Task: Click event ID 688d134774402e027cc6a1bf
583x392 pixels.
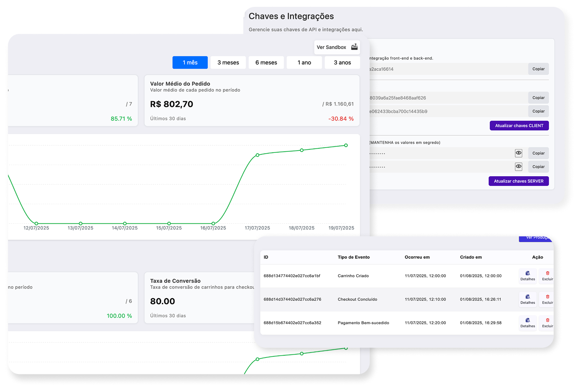Action: point(292,276)
